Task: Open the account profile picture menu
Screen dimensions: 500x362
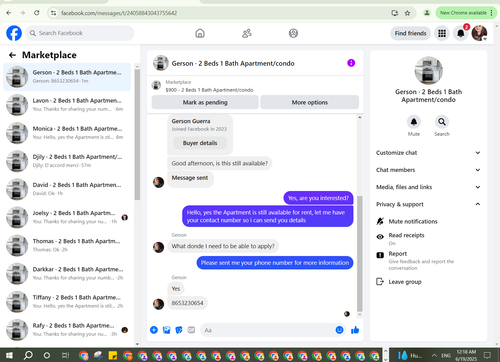Action: pyautogui.click(x=479, y=33)
